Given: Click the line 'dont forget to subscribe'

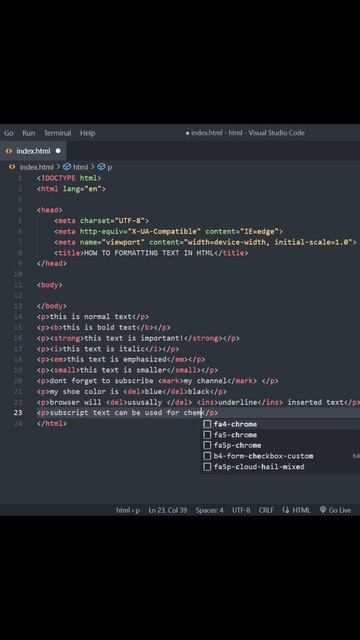Looking at the screenshot, I should click(x=158, y=381).
